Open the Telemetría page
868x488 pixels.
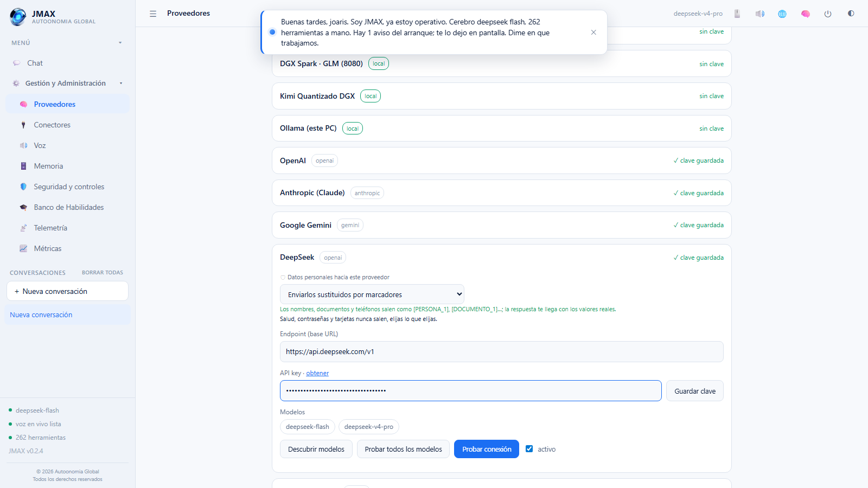pos(67,228)
